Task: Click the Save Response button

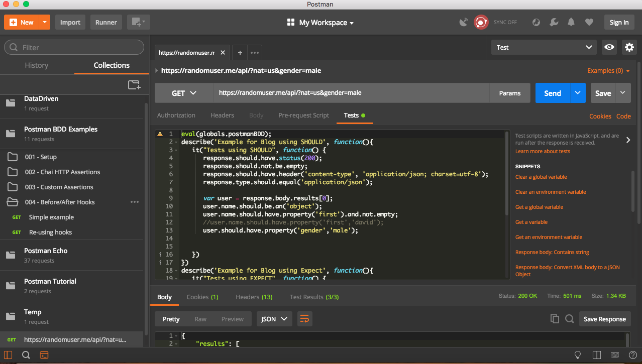Action: tap(605, 319)
